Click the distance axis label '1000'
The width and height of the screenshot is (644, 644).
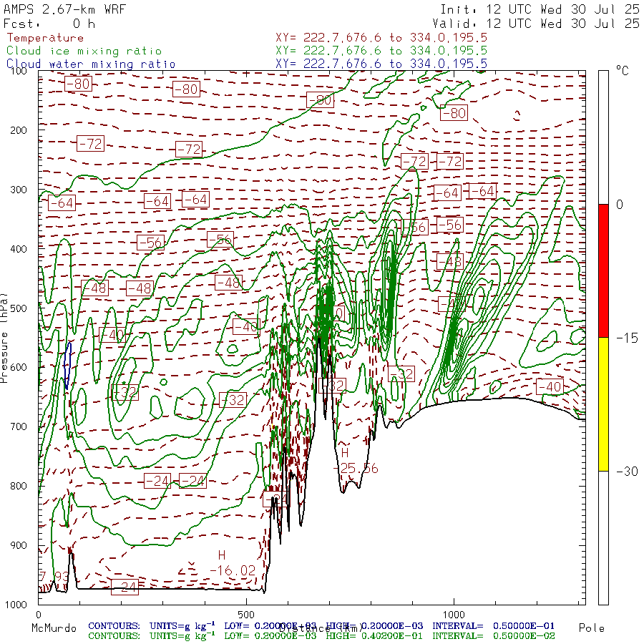[x=454, y=615]
